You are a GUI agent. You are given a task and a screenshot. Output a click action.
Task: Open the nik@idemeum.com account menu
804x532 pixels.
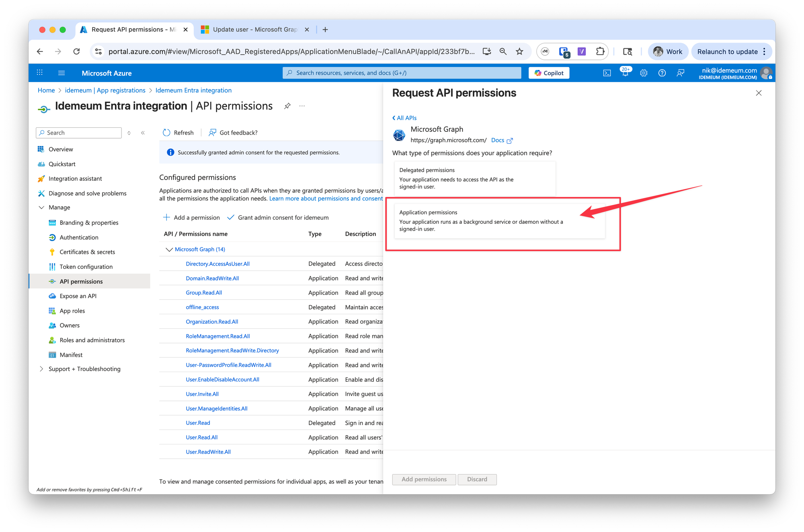click(x=735, y=73)
